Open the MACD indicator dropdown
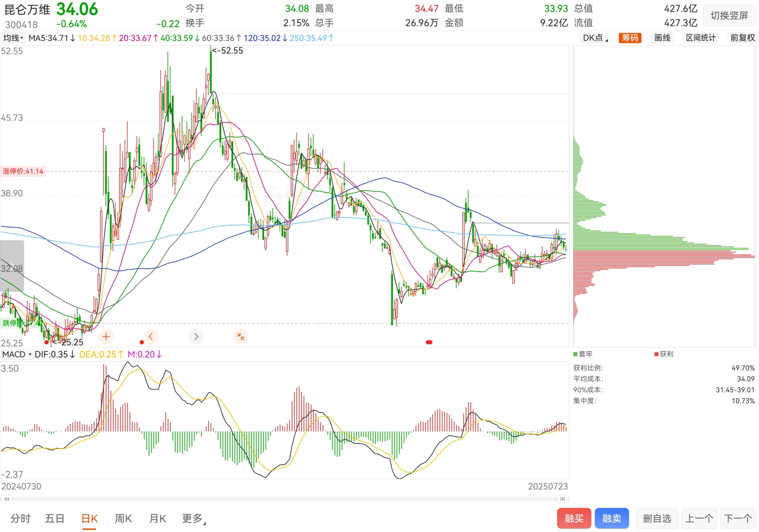This screenshot has width=759, height=532. 17,354
